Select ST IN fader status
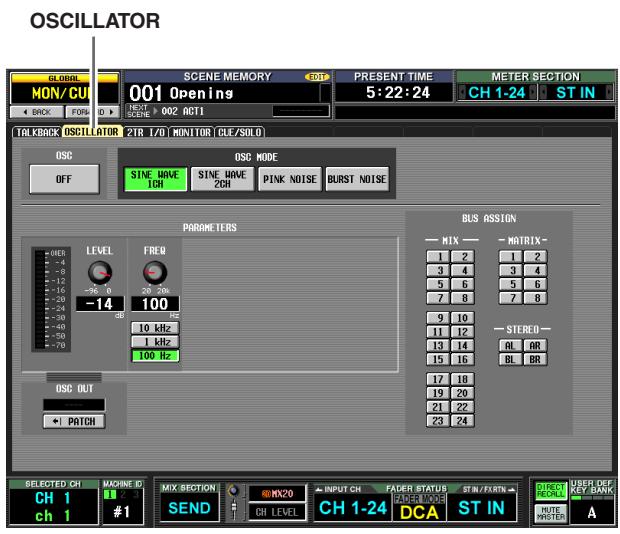Image resolution: width=620 pixels, height=534 pixels. click(x=482, y=508)
